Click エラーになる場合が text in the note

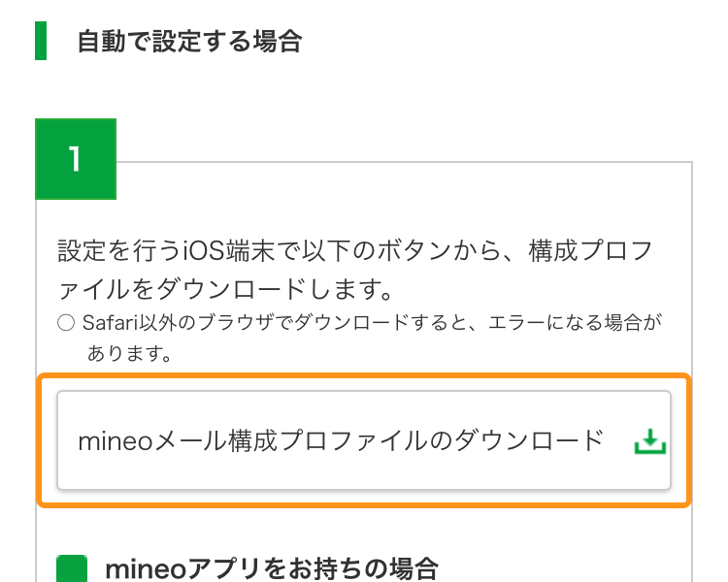(x=575, y=323)
